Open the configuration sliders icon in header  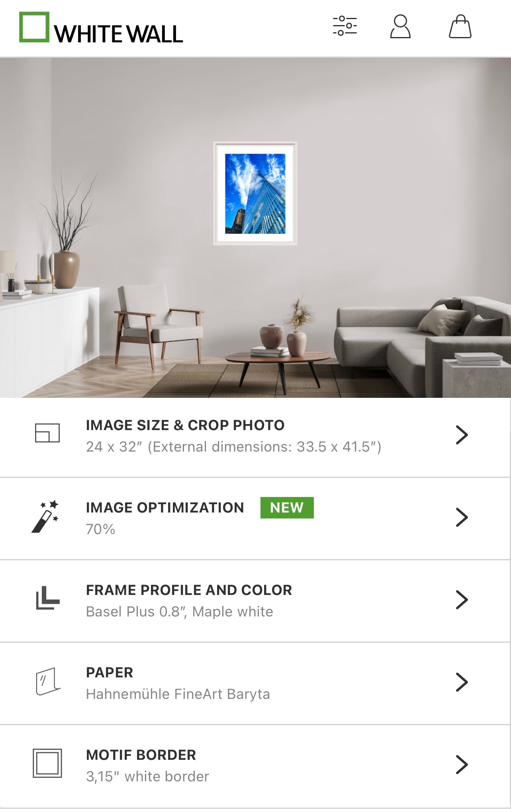[x=345, y=26]
